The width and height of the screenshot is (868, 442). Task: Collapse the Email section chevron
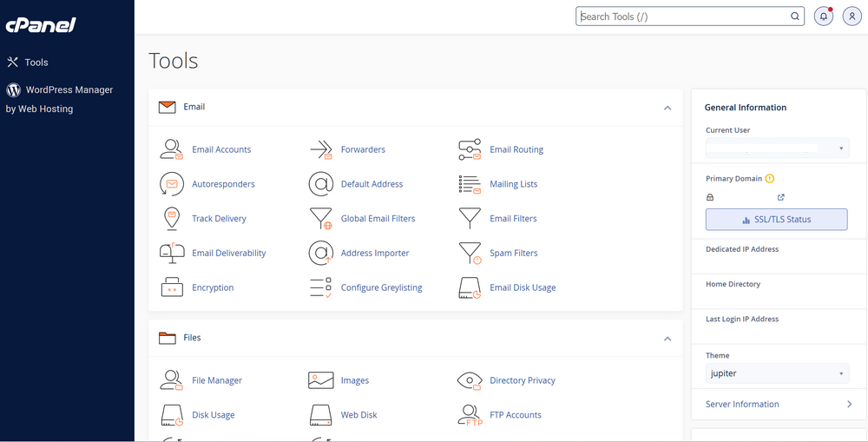[667, 108]
